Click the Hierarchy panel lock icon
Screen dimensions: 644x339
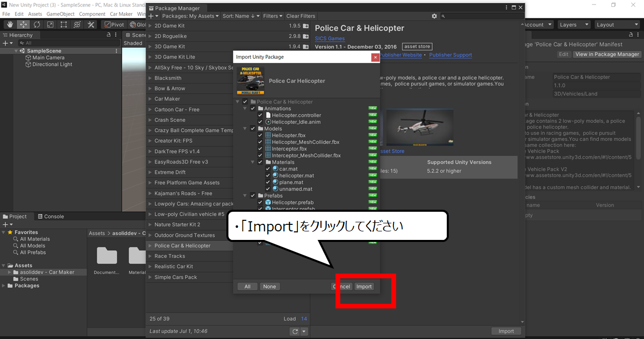(x=109, y=35)
